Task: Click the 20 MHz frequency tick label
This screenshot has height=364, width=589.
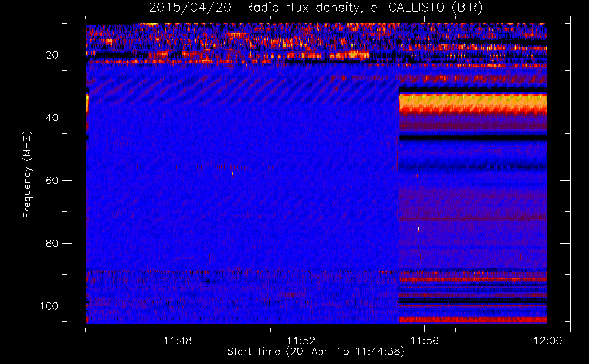Action: point(52,55)
